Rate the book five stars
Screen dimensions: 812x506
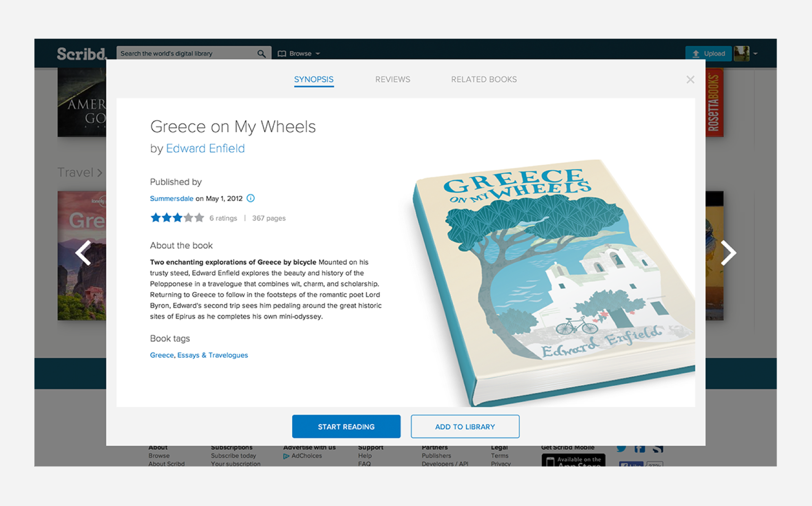coord(199,218)
